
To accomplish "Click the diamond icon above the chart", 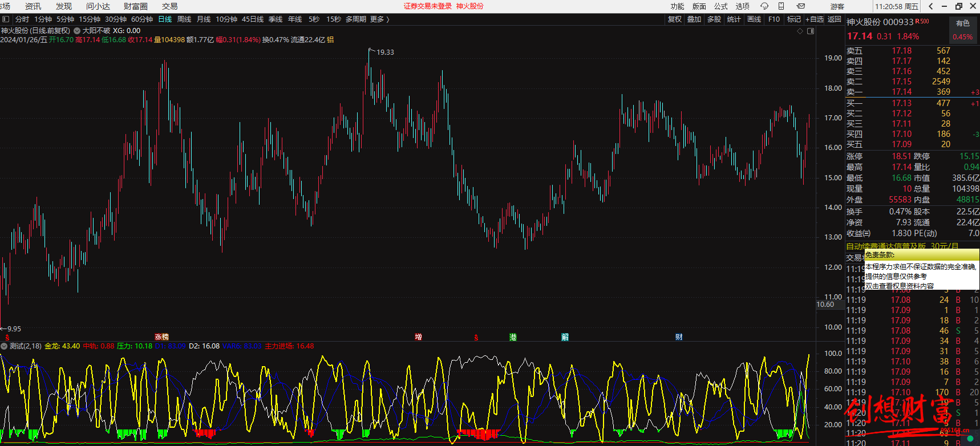I will coord(800,31).
